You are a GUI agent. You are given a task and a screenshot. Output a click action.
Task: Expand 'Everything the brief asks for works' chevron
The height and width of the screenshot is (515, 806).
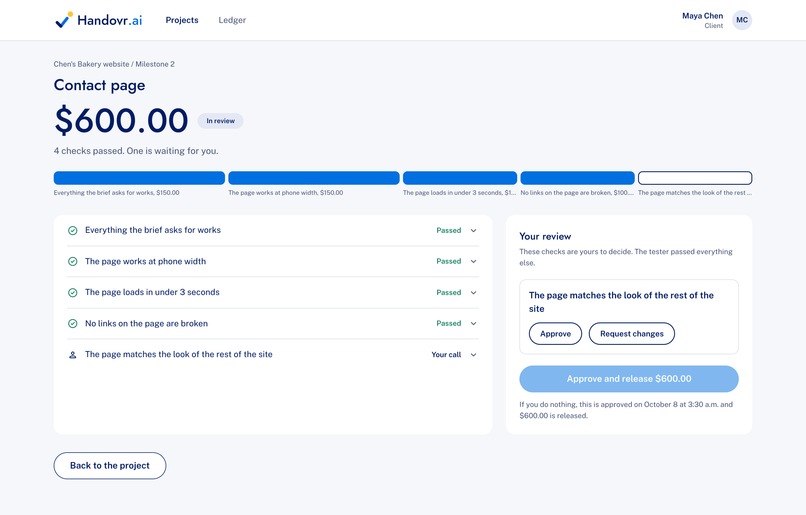point(473,230)
